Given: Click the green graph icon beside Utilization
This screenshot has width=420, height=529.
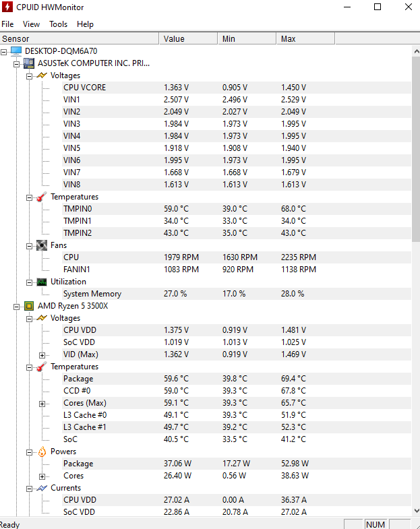Looking at the screenshot, I should coord(42,282).
